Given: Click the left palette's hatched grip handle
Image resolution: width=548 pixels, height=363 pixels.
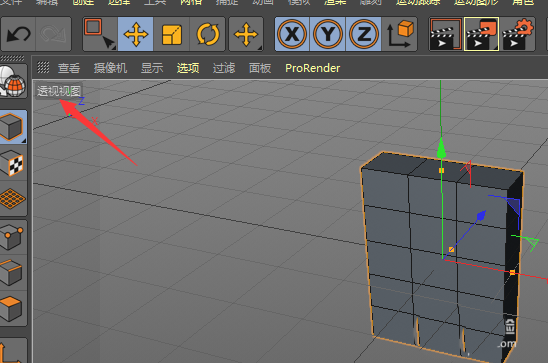Looking at the screenshot, I should point(13,58).
